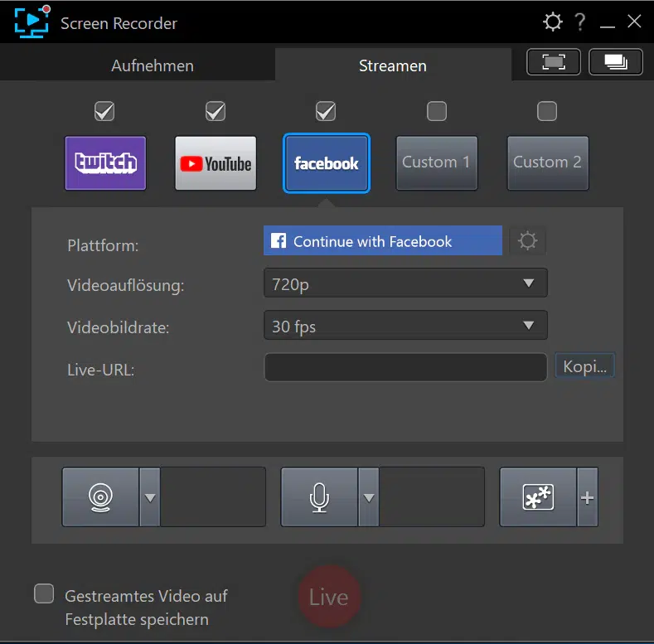Expand the webcam device dropdown arrow
The image size is (654, 644).
pos(150,497)
